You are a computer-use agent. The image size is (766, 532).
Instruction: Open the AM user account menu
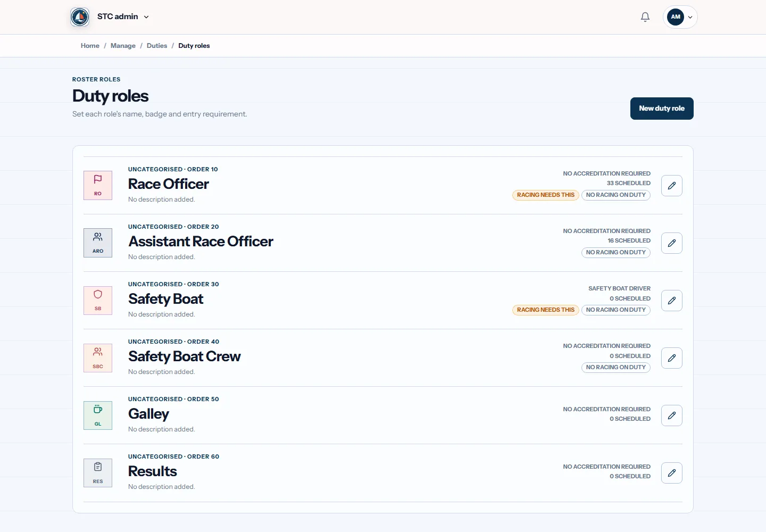point(680,17)
